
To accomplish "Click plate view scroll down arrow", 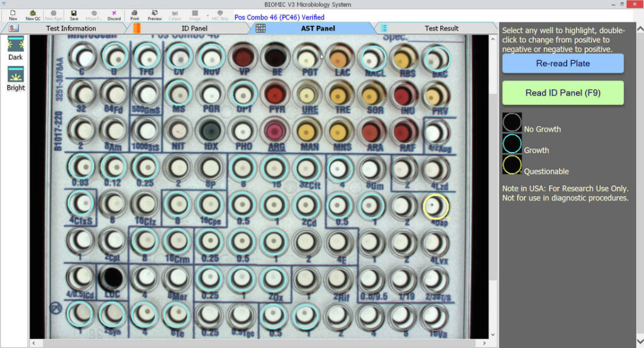I will [x=493, y=335].
